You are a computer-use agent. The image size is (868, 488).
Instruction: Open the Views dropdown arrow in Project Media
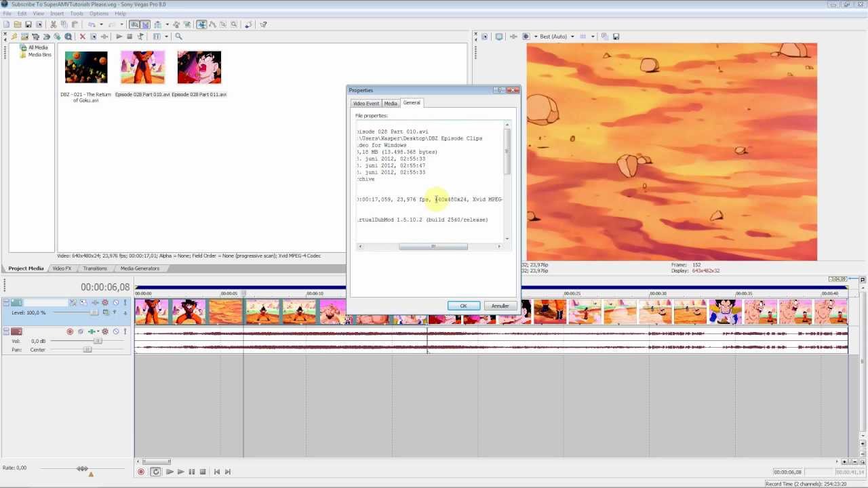click(166, 37)
